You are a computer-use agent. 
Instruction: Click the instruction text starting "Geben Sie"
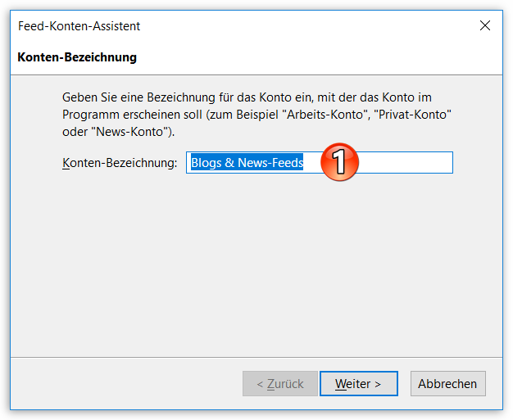click(256, 115)
